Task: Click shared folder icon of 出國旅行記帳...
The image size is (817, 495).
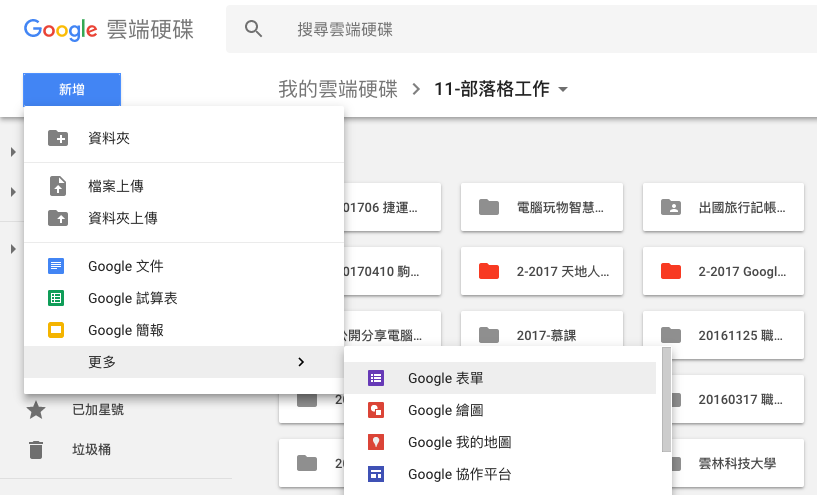Action: click(x=671, y=207)
